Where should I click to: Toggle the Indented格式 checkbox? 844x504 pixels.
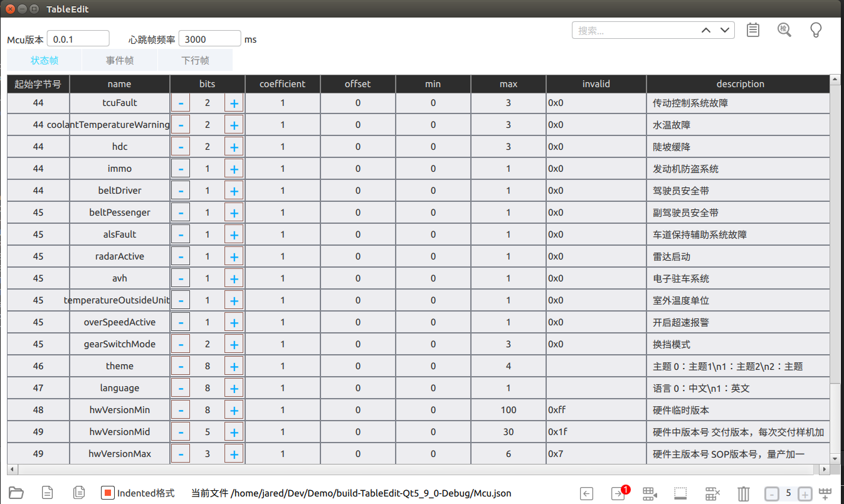pyautogui.click(x=107, y=493)
